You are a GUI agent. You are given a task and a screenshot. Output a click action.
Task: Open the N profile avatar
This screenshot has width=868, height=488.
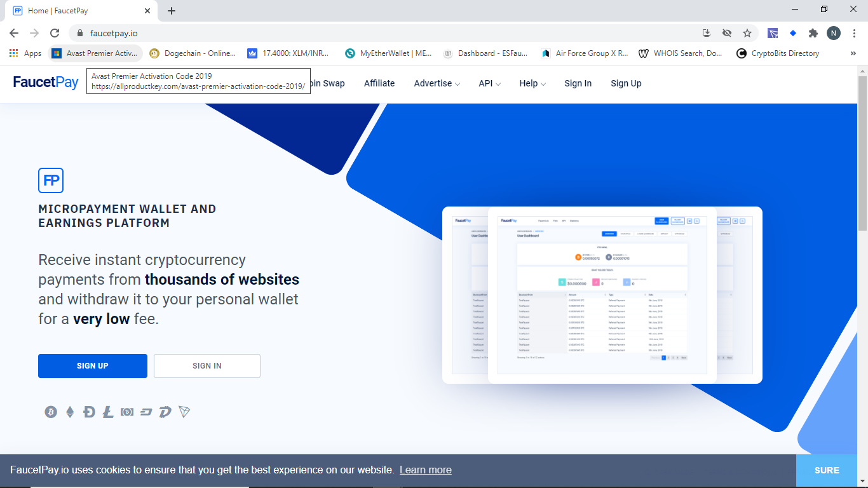coord(834,33)
